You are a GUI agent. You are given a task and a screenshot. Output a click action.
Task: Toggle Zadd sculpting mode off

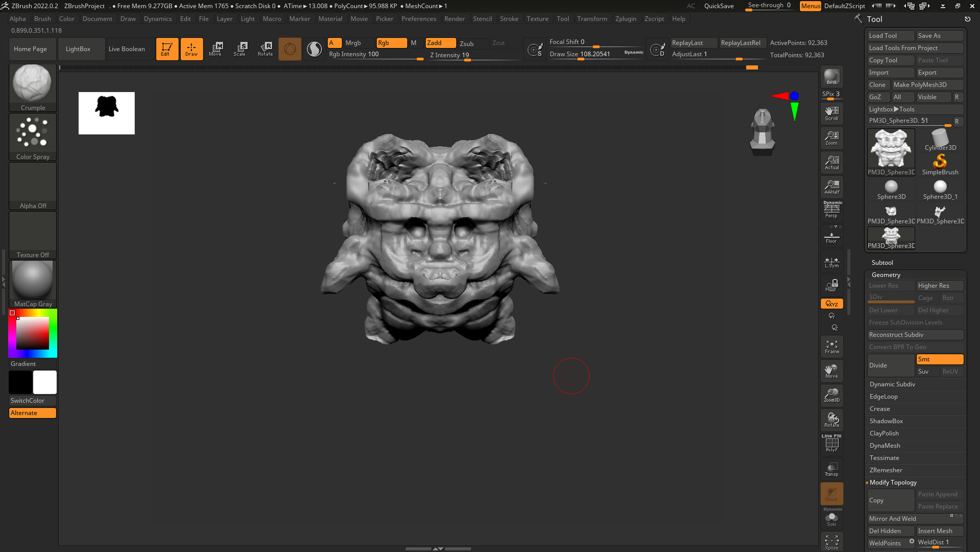440,43
